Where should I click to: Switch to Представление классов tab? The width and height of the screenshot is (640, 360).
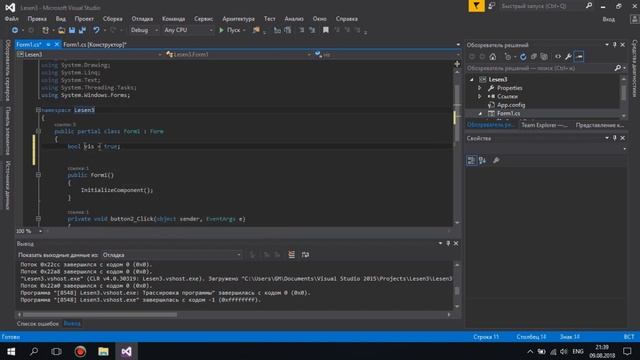tap(599, 125)
